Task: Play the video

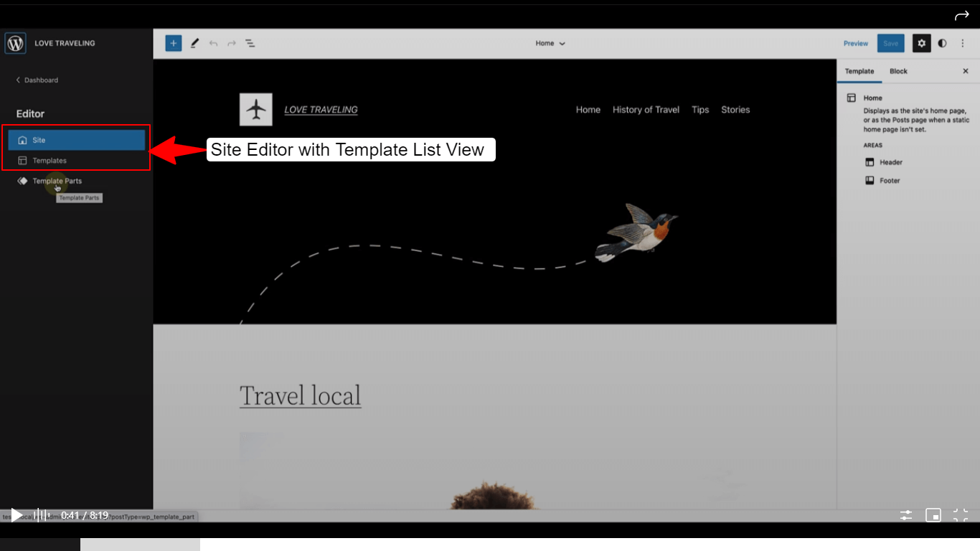Action: [16, 515]
